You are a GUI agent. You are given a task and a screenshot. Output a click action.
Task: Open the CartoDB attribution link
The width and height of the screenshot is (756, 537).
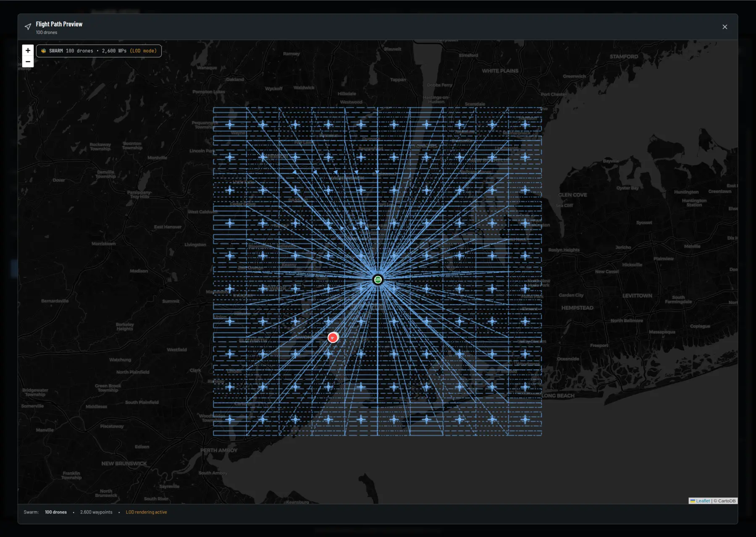pos(727,501)
